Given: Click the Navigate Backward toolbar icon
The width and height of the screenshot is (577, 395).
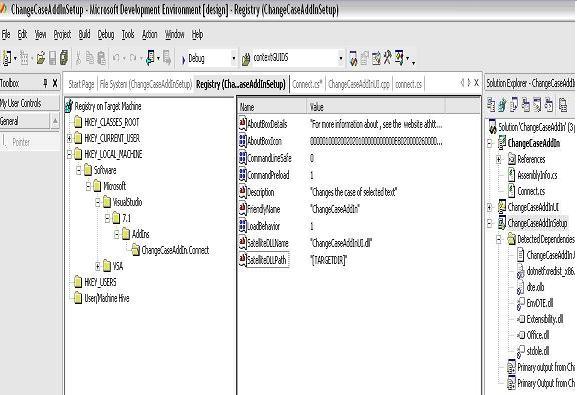Looking at the screenshot, I should (x=151, y=58).
